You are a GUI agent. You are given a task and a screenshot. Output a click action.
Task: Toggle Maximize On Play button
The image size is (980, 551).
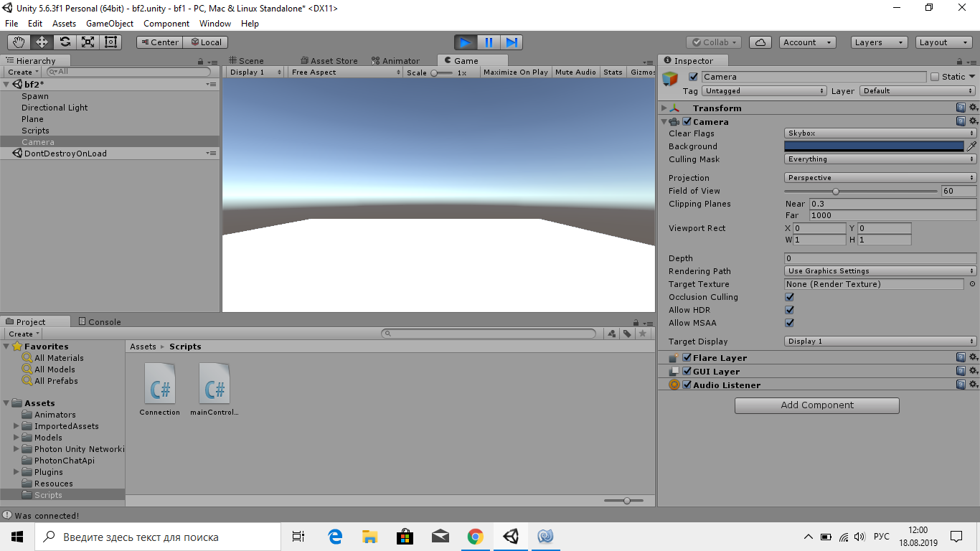(x=516, y=72)
